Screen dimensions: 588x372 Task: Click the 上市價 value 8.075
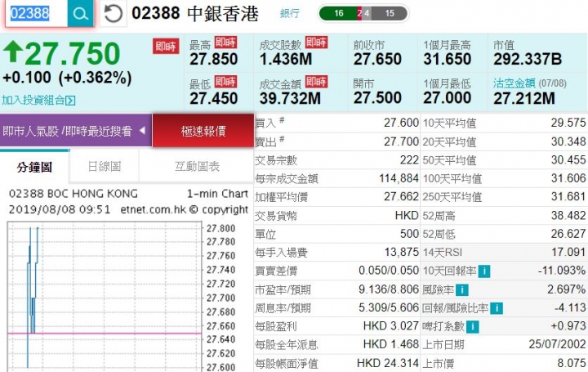[572, 363]
